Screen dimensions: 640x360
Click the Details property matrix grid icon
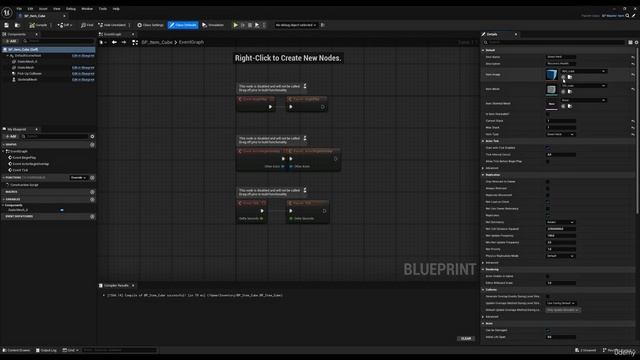pyautogui.click(x=630, y=42)
